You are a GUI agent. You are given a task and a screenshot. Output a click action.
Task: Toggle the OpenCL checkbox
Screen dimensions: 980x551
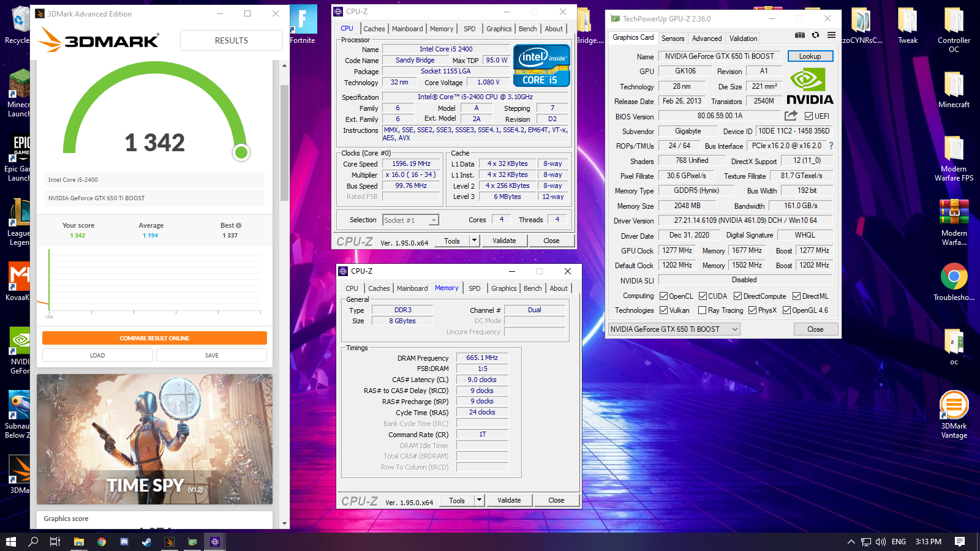tap(663, 296)
